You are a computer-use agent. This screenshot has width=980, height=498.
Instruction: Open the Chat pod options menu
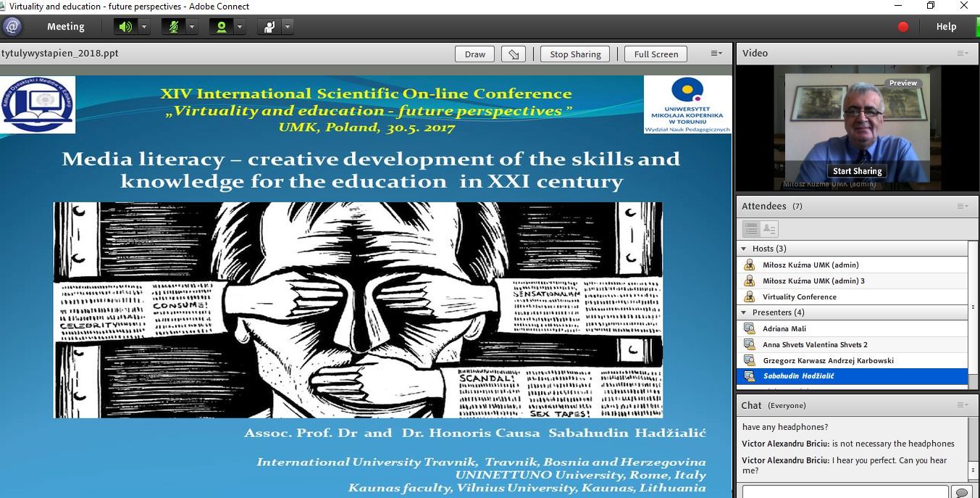[963, 405]
